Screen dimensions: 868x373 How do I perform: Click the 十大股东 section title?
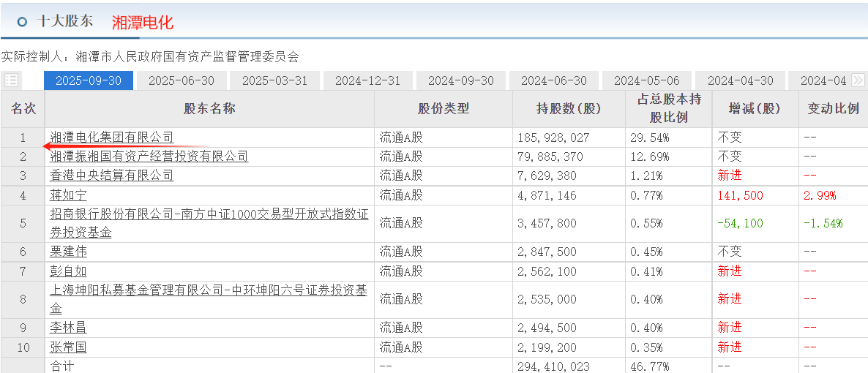pos(64,22)
